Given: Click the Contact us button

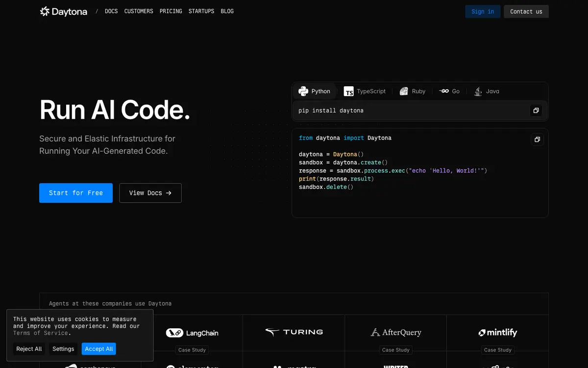Looking at the screenshot, I should pos(526,12).
